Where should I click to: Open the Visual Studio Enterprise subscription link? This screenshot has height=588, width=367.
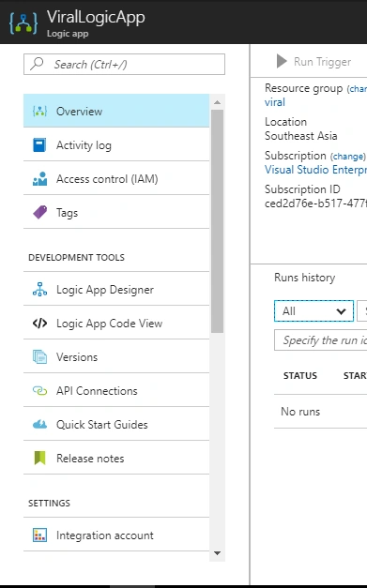315,170
